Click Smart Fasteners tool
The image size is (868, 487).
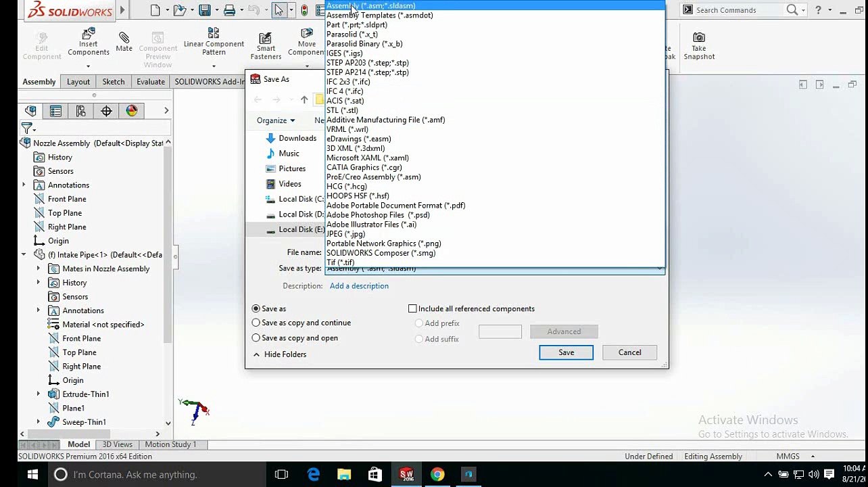click(266, 46)
